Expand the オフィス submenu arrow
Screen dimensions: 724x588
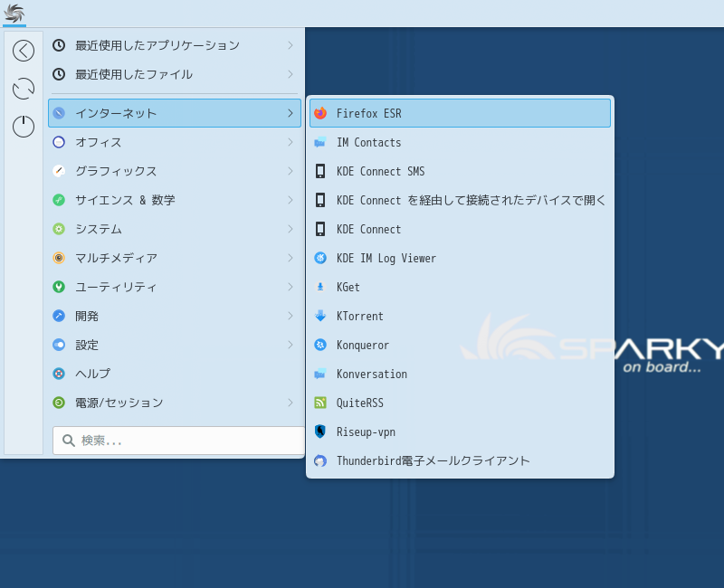tap(291, 142)
